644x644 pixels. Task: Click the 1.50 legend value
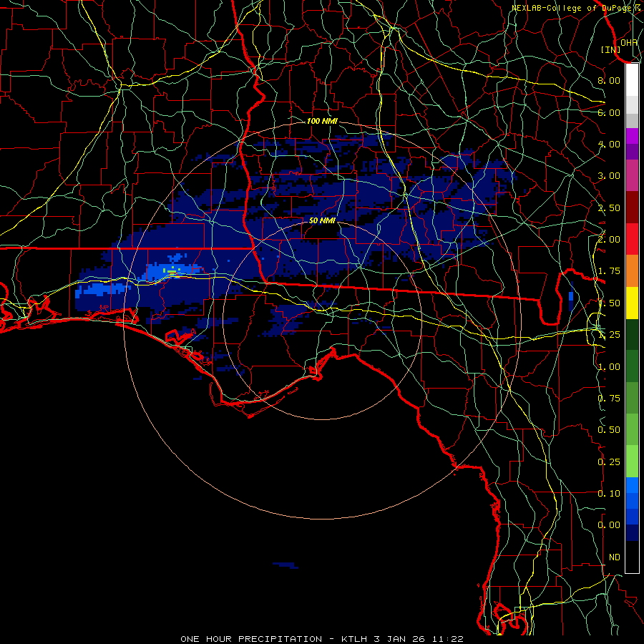(x=609, y=303)
